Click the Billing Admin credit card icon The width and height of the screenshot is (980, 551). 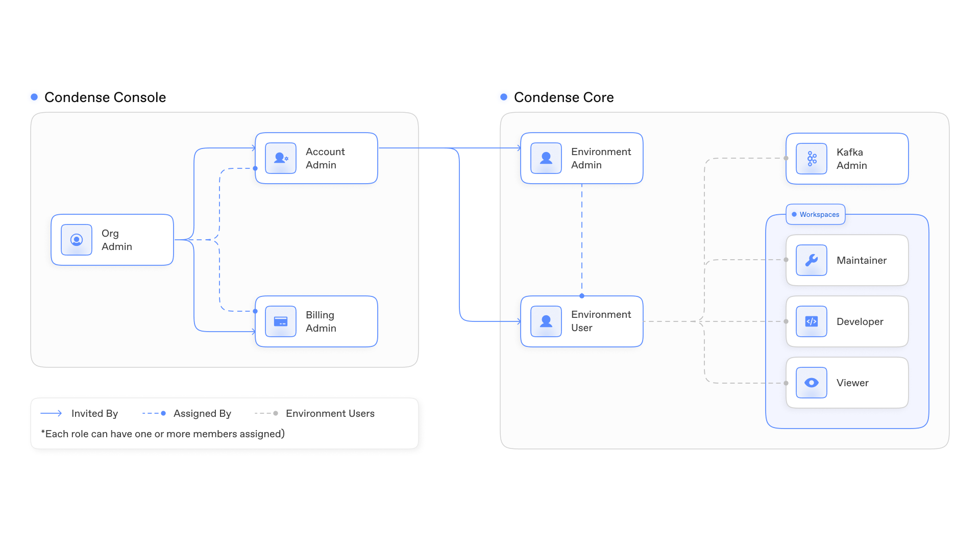(281, 321)
